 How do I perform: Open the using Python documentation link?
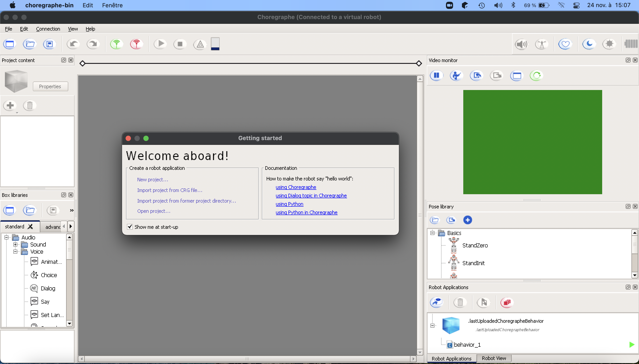289,204
